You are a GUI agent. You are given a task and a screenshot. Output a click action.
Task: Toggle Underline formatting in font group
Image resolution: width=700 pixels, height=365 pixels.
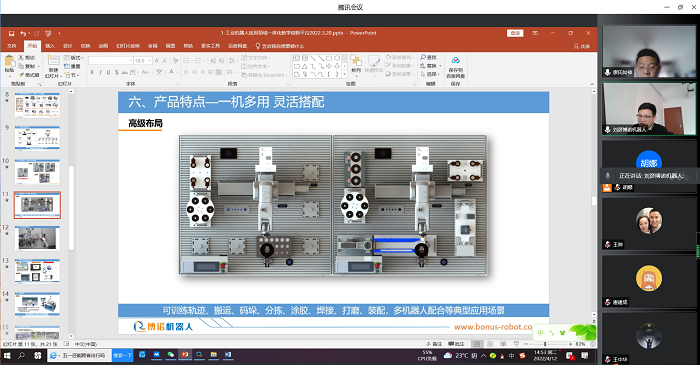[x=108, y=72]
